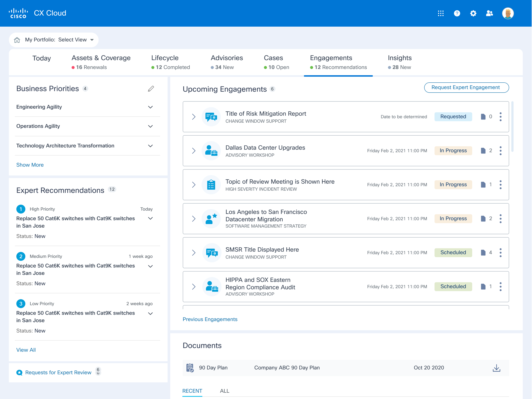Image resolution: width=532 pixels, height=399 pixels.
Task: Open the user profile avatar
Action: pos(508,13)
